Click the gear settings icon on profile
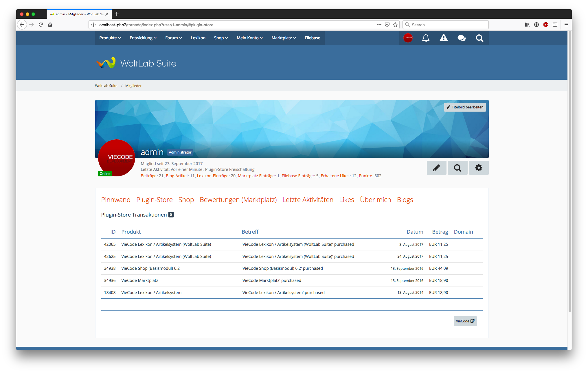Screen dimensions: 588x373 479,168
